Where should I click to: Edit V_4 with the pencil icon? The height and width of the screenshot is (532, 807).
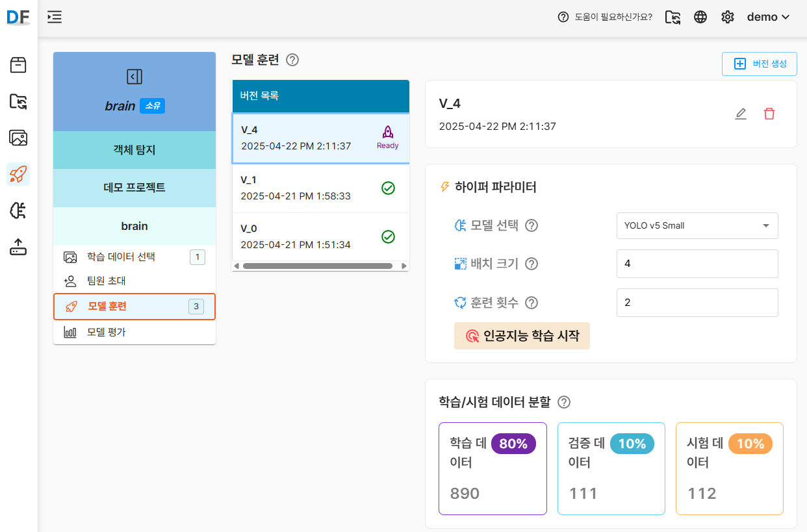(741, 114)
